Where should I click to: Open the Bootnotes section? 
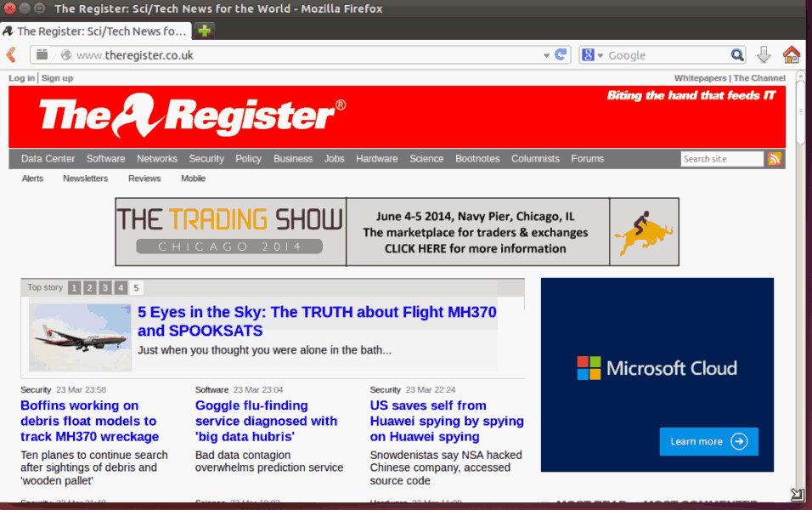pos(477,159)
